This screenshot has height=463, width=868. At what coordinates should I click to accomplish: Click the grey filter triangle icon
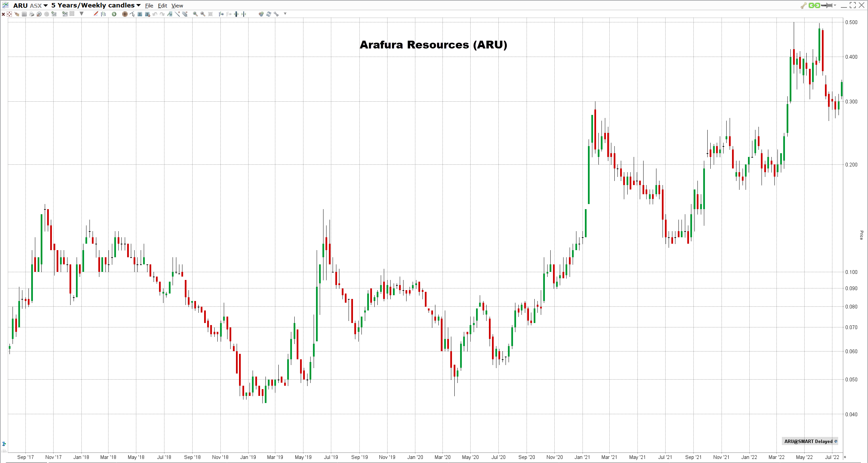(x=81, y=14)
